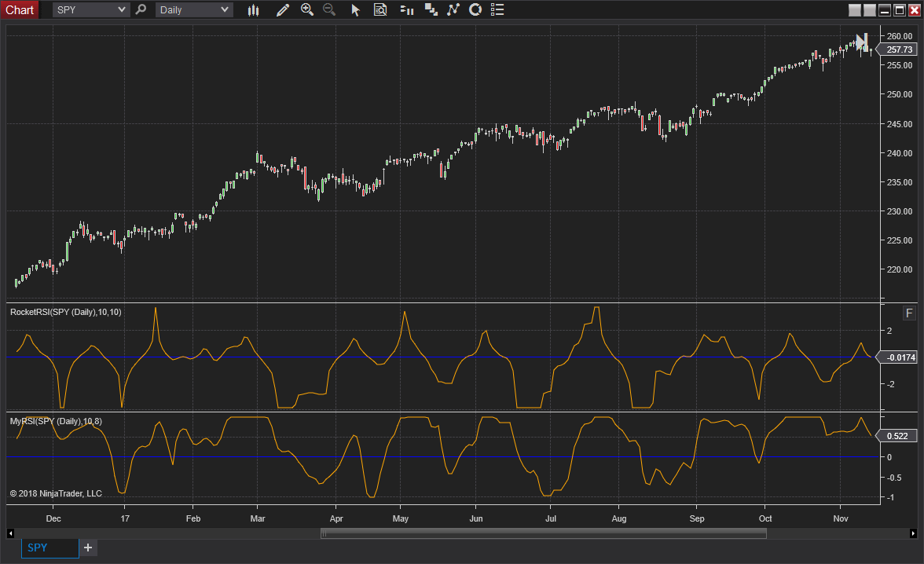The width and height of the screenshot is (924, 564).
Task: Click the F button in RocketRSI panel
Action: tap(908, 313)
